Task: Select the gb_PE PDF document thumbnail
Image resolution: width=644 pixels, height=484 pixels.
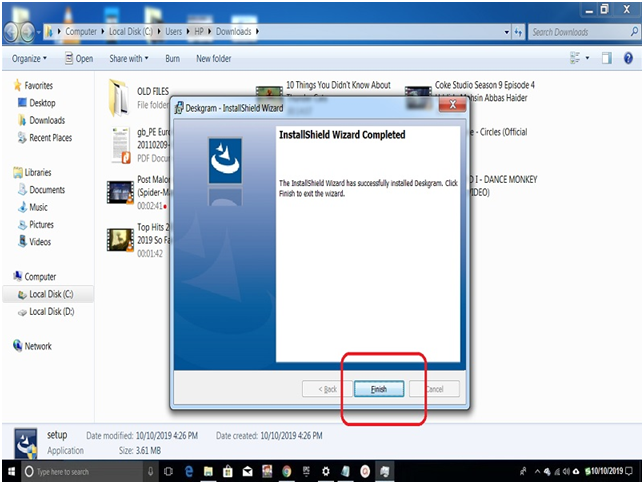Action: 121,145
